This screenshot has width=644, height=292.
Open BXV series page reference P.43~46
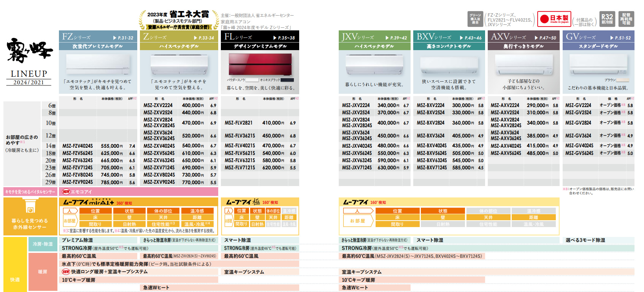pyautogui.click(x=471, y=38)
